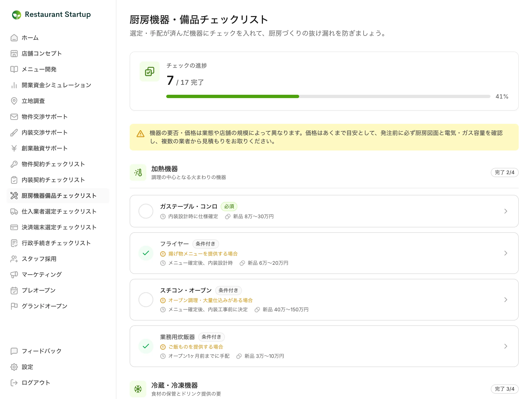Go to スタッフ採用 page
The image size is (532, 399).
(58, 259)
